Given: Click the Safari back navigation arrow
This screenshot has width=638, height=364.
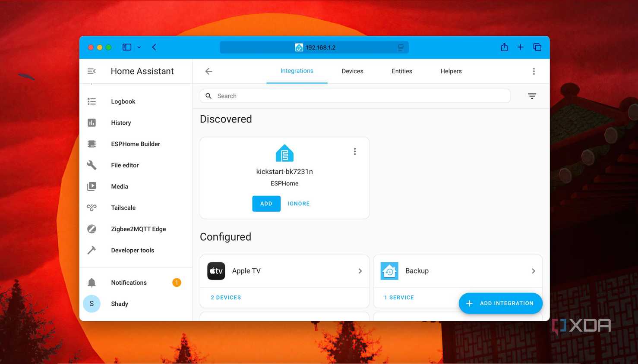Looking at the screenshot, I should (x=154, y=47).
